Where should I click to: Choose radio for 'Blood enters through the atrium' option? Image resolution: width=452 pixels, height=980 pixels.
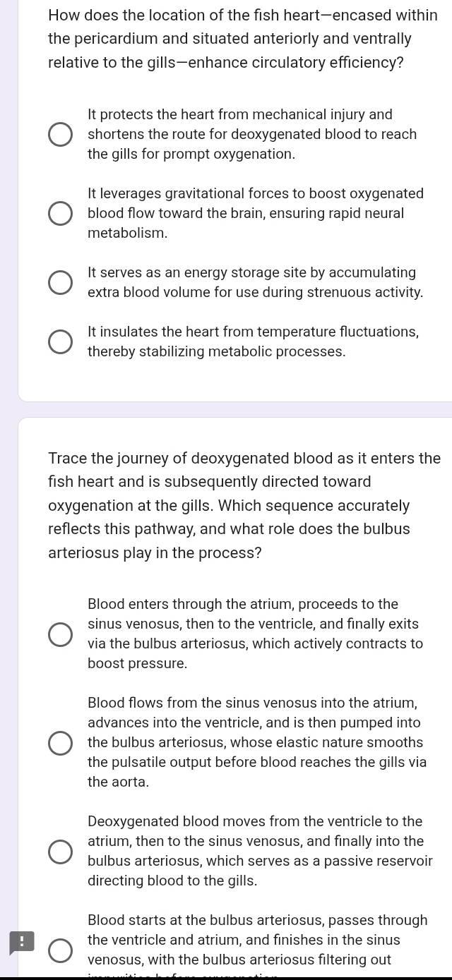coord(60,634)
